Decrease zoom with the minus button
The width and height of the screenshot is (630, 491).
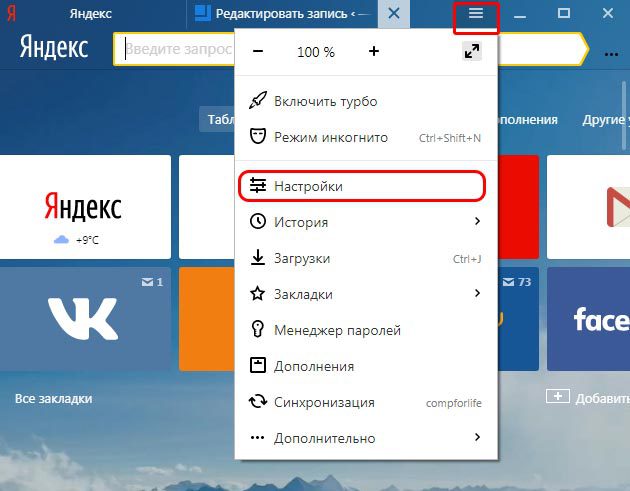(258, 51)
